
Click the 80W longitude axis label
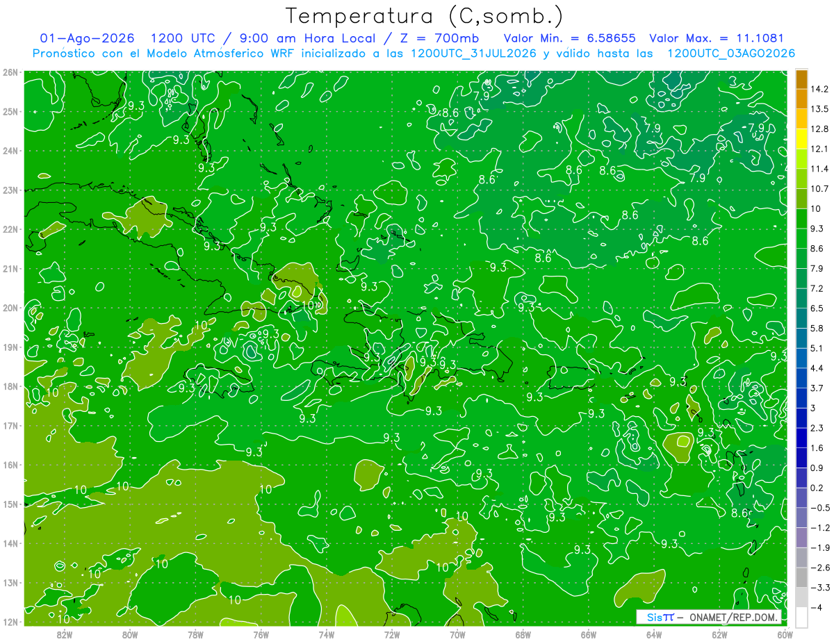coord(130,634)
